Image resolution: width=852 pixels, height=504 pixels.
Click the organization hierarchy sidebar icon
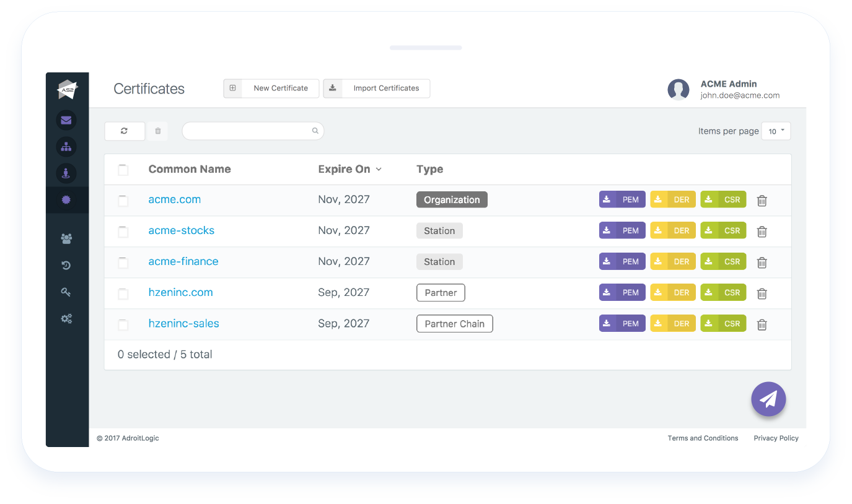tap(66, 147)
